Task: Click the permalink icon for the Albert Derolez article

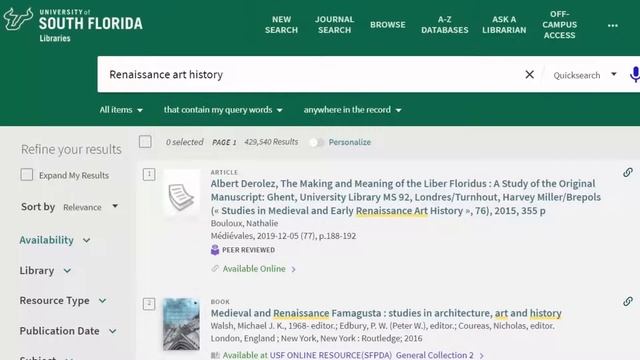Action: (628, 173)
